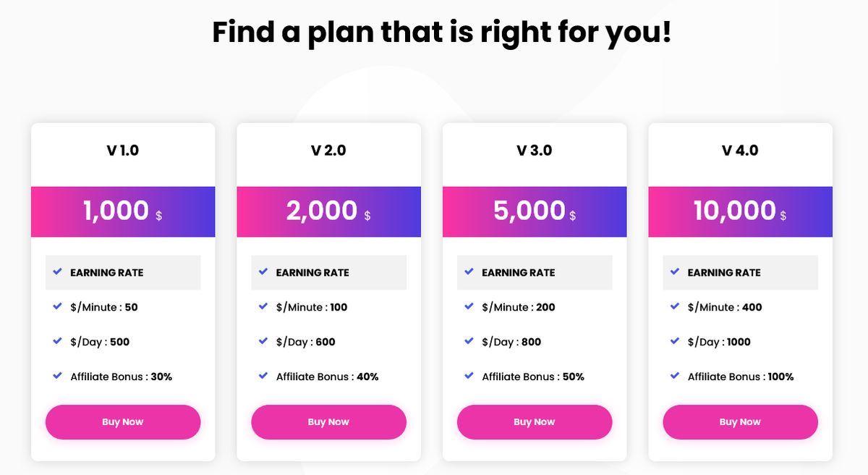868x475 pixels.
Task: Click the checkmark icon beside EARNING RATE in V 3.0
Action: [x=469, y=272]
